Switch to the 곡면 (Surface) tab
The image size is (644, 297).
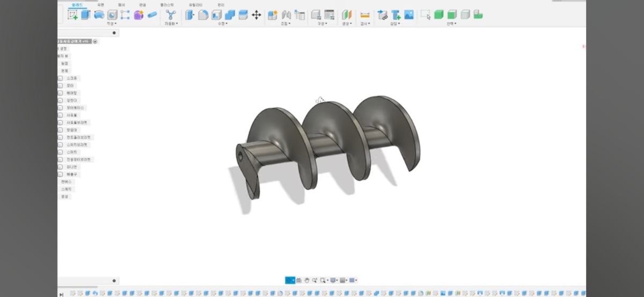coord(100,4)
